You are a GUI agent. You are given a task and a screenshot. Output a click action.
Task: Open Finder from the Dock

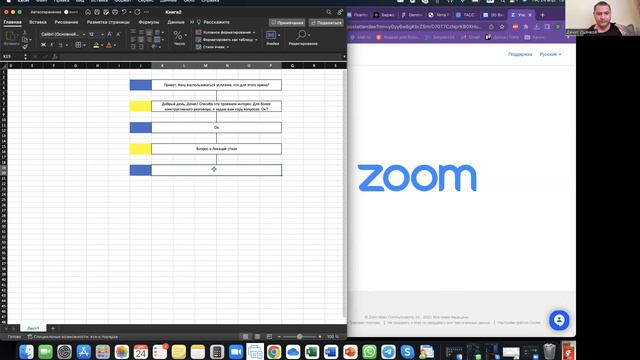point(27,351)
